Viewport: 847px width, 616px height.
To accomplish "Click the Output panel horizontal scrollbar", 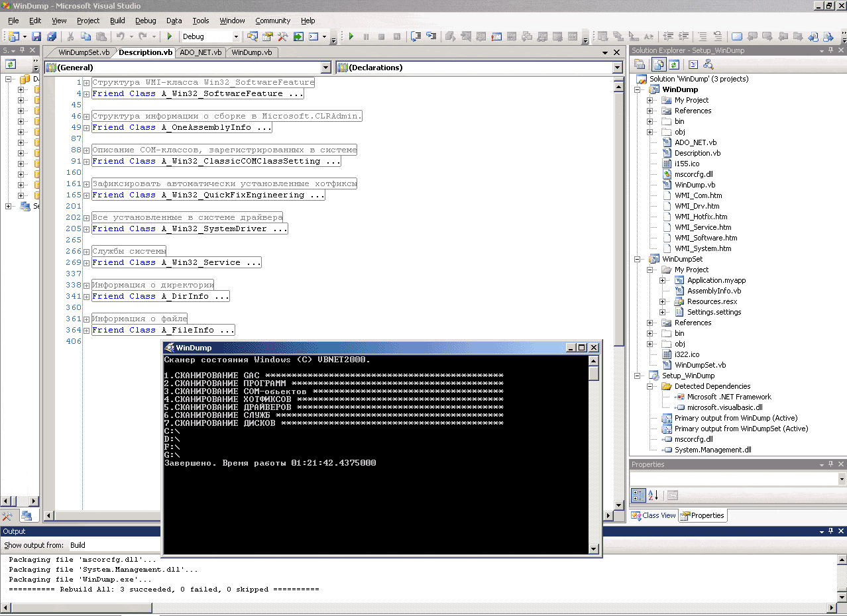I will pos(418,607).
